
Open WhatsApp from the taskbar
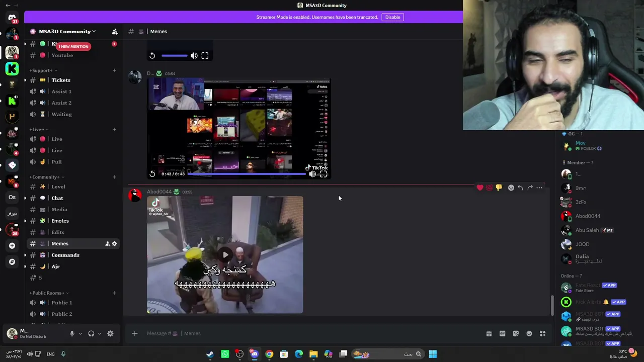[225, 354]
